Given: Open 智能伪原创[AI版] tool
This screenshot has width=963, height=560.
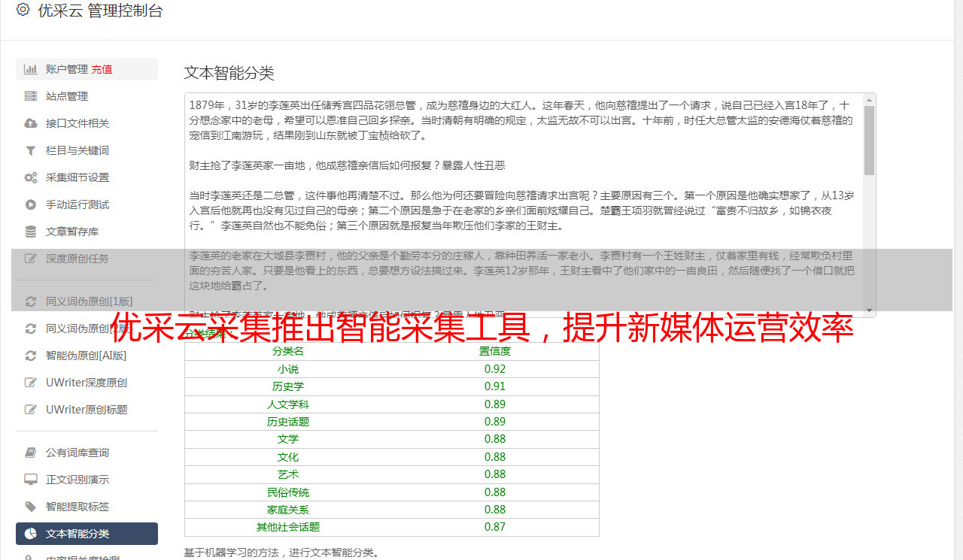Looking at the screenshot, I should pos(87,356).
